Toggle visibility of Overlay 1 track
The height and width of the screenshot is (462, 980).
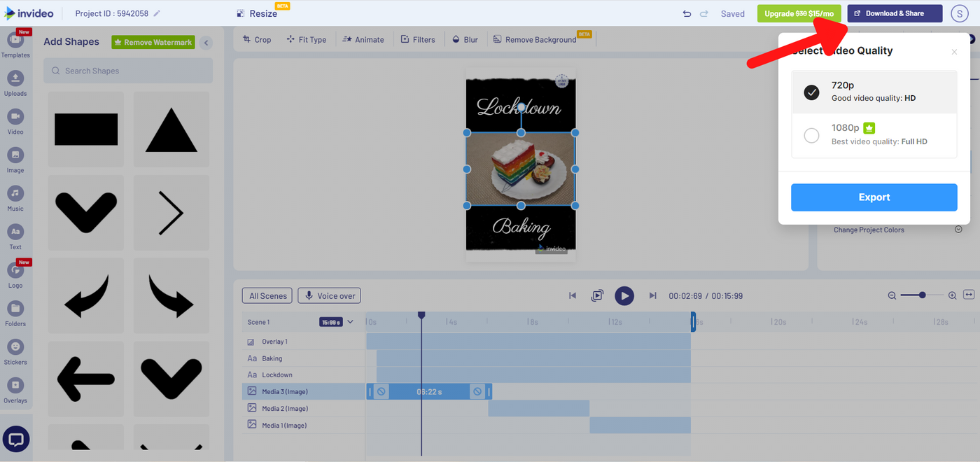coord(250,341)
